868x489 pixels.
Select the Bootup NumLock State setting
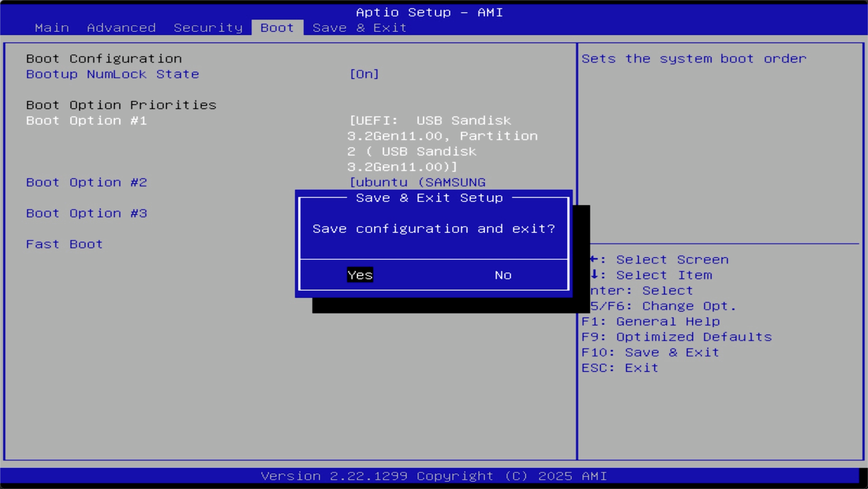click(113, 74)
